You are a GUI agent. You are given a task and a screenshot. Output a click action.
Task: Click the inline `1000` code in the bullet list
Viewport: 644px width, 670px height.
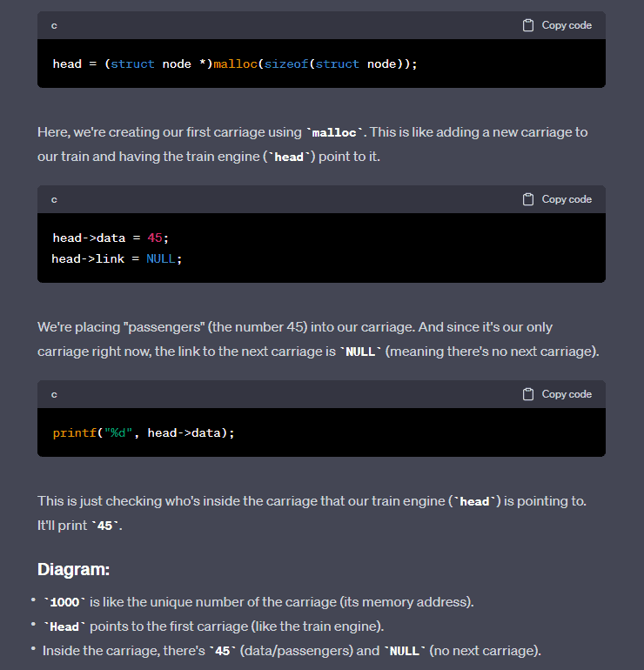point(64,602)
